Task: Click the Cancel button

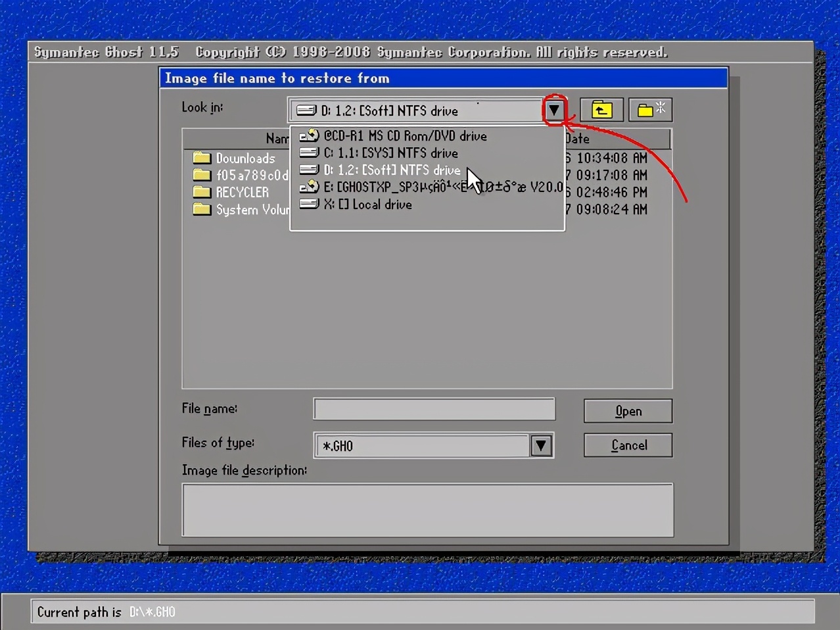Action: (x=628, y=445)
